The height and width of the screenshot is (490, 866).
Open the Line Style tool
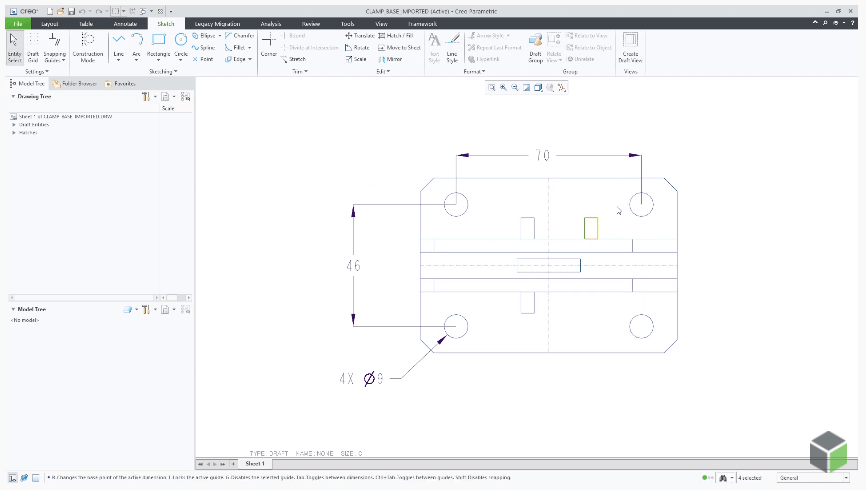(452, 45)
